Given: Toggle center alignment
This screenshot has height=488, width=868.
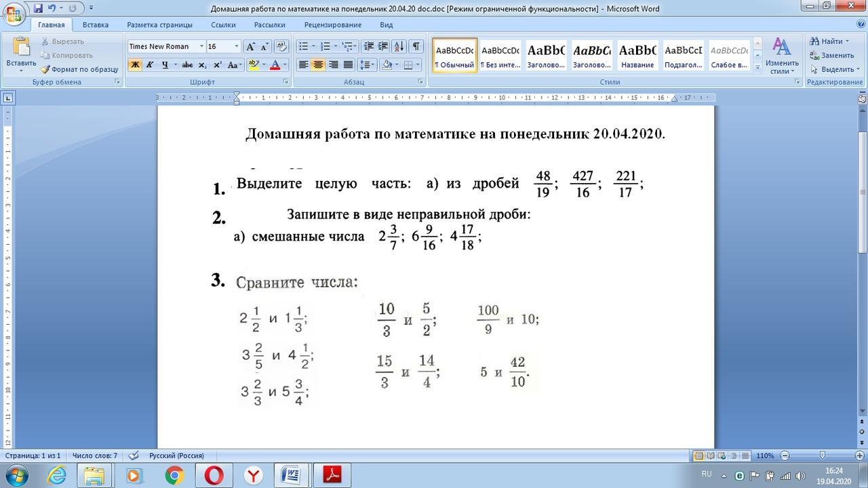Looking at the screenshot, I should coord(318,65).
